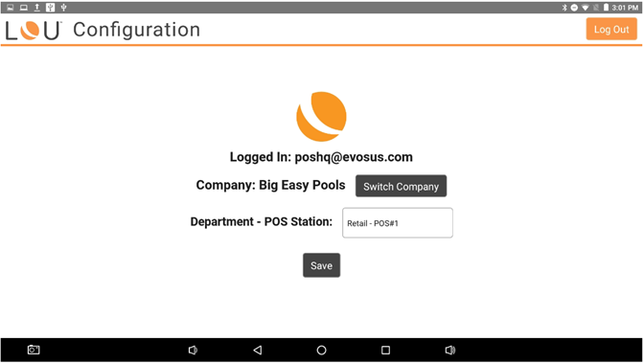Tap the Android back navigation arrow
The width and height of the screenshot is (644, 364).
coord(258,350)
